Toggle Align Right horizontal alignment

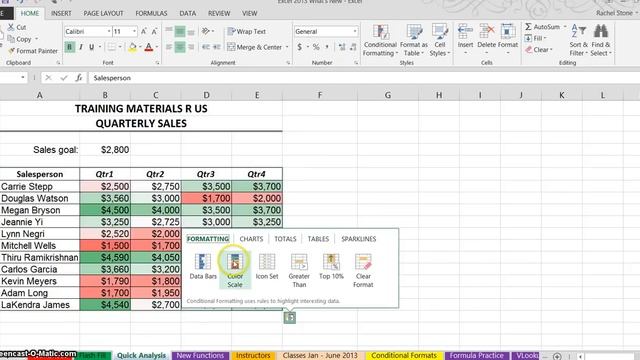pyautogui.click(x=191, y=47)
